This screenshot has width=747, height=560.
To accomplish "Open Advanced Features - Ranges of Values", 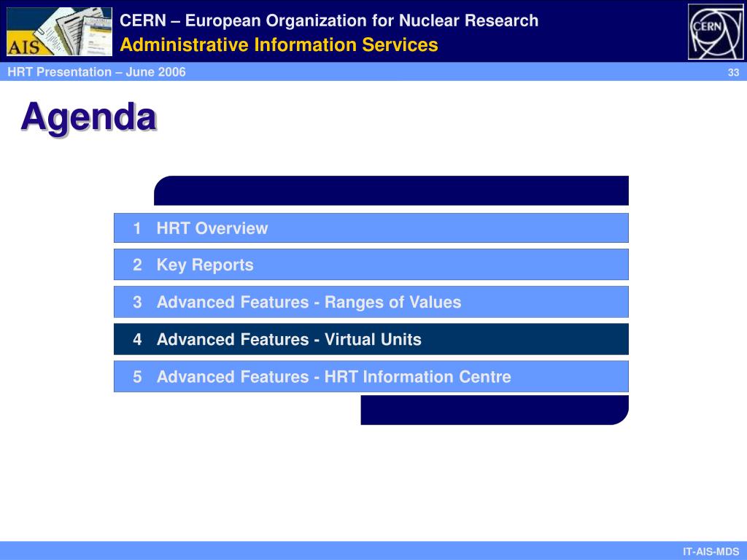I will click(x=371, y=302).
